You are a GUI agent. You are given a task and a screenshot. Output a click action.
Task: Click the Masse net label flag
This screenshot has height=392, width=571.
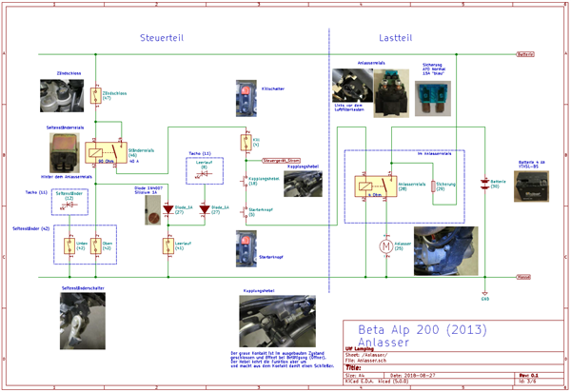pyautogui.click(x=523, y=277)
